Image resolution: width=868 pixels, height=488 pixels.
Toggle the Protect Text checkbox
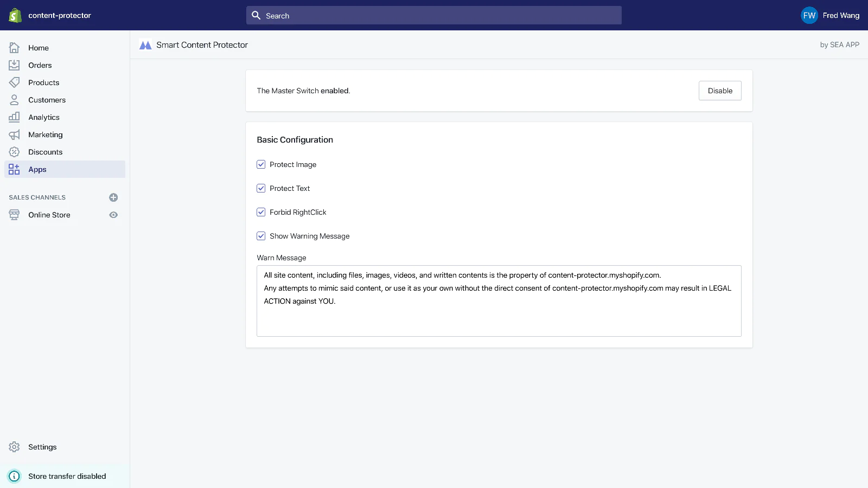point(261,188)
